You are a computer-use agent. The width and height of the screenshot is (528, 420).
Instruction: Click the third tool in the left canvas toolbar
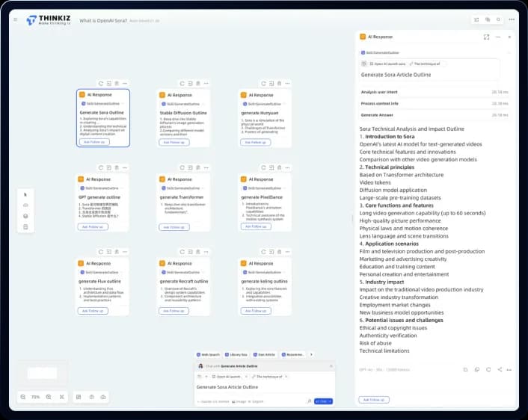(25, 216)
